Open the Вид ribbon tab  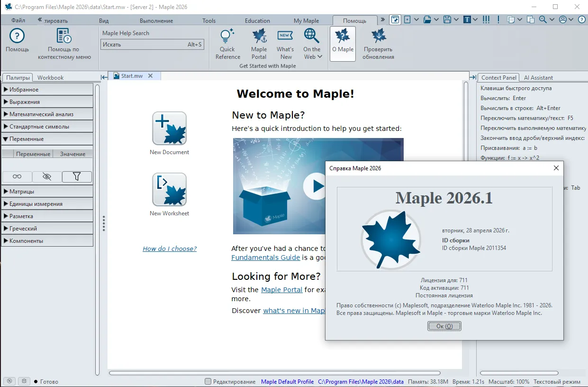click(x=104, y=20)
